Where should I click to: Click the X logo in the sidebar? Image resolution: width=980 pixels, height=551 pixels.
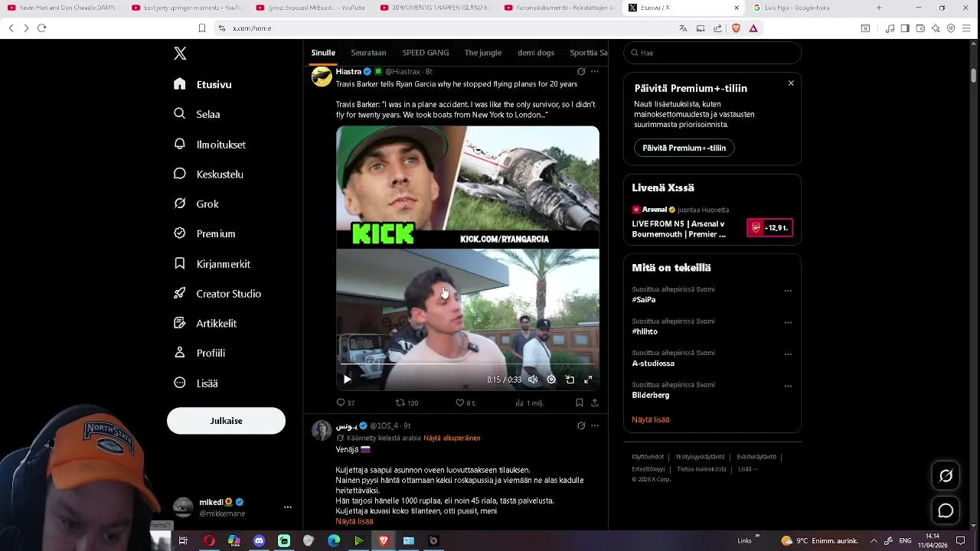coord(180,54)
